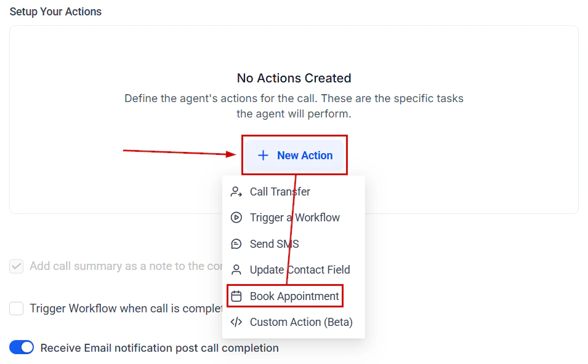The width and height of the screenshot is (588, 364).
Task: Choose Call Transfer from the action menu
Action: click(x=280, y=191)
